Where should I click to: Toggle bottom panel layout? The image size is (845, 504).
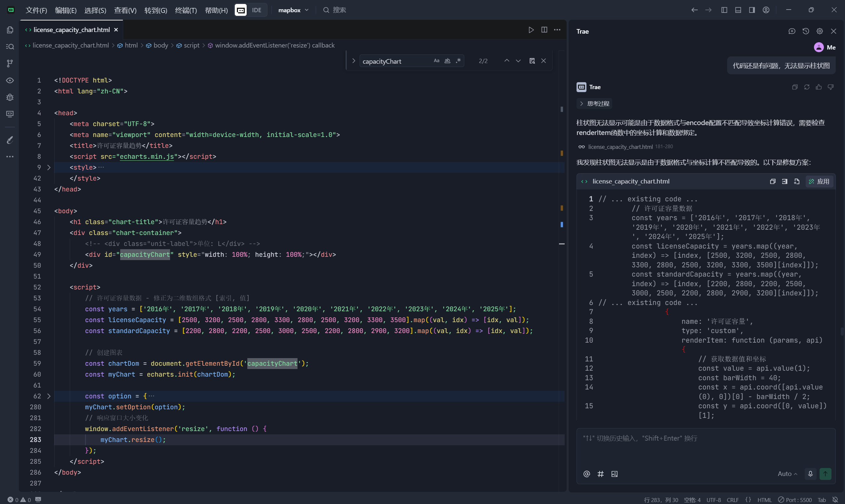point(738,10)
